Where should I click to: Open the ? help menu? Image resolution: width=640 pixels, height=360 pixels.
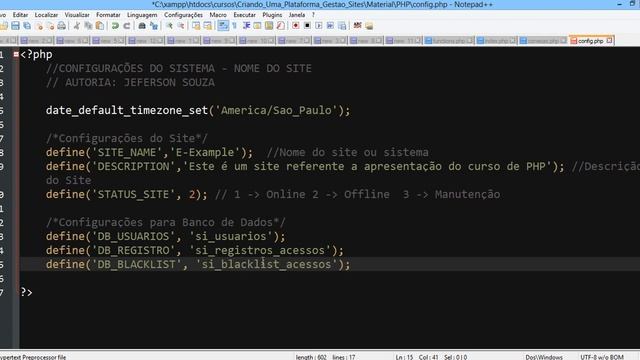click(313, 15)
